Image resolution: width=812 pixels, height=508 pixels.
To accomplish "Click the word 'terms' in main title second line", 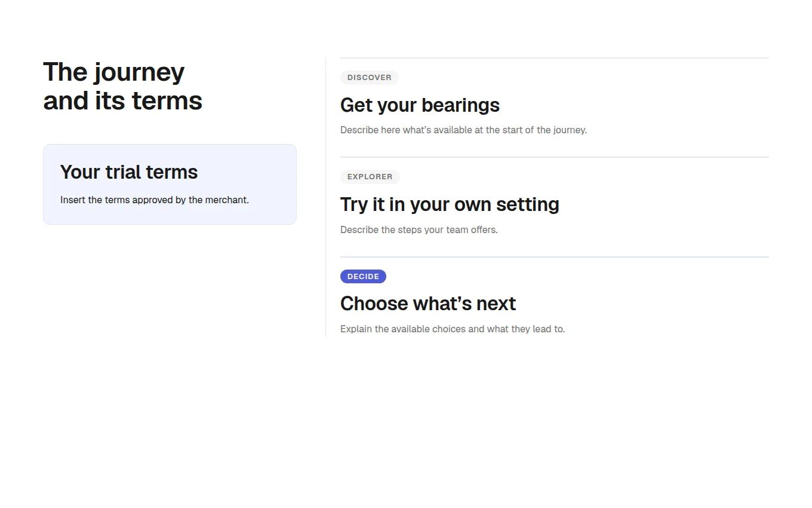I will (167, 101).
